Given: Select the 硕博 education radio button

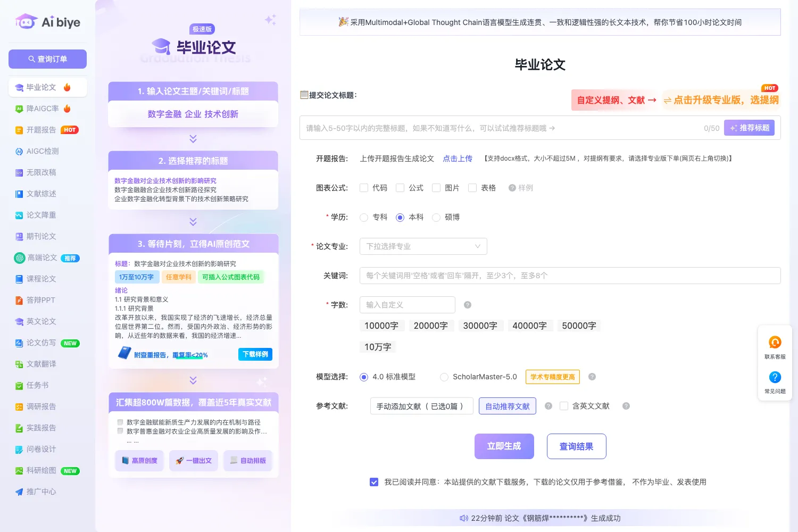Looking at the screenshot, I should pos(436,217).
